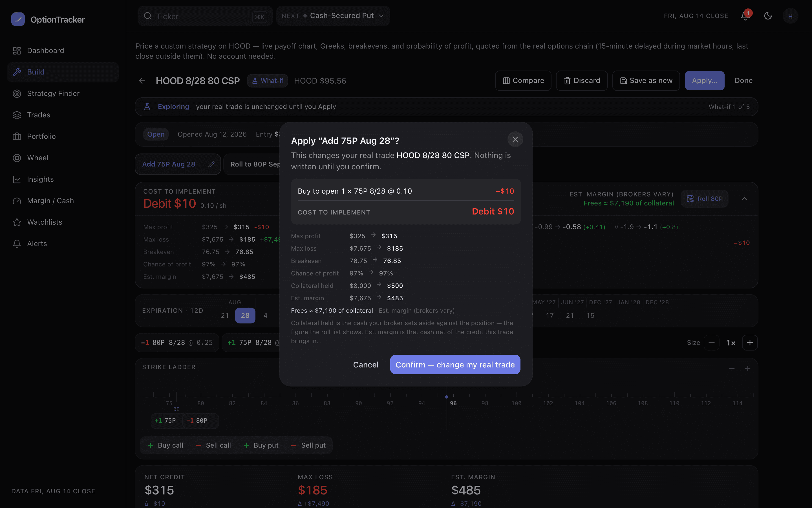This screenshot has height=508, width=812.
Task: Click the 96 current price marker on ladder
Action: pyautogui.click(x=453, y=403)
